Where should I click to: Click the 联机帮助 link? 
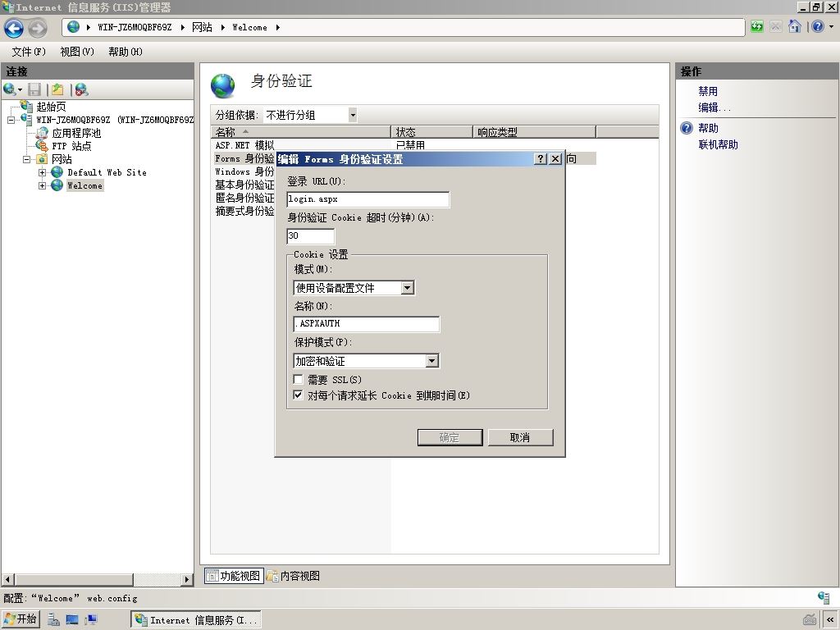click(718, 144)
